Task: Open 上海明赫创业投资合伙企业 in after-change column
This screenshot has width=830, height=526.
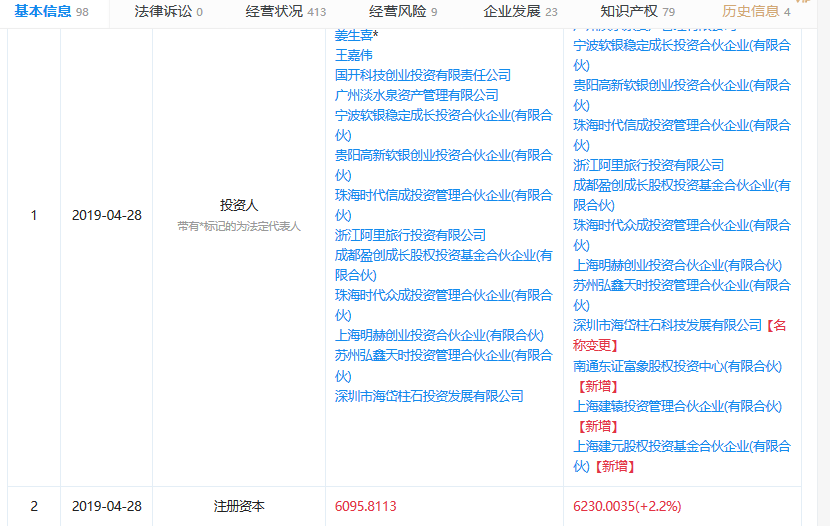Action: [x=677, y=265]
